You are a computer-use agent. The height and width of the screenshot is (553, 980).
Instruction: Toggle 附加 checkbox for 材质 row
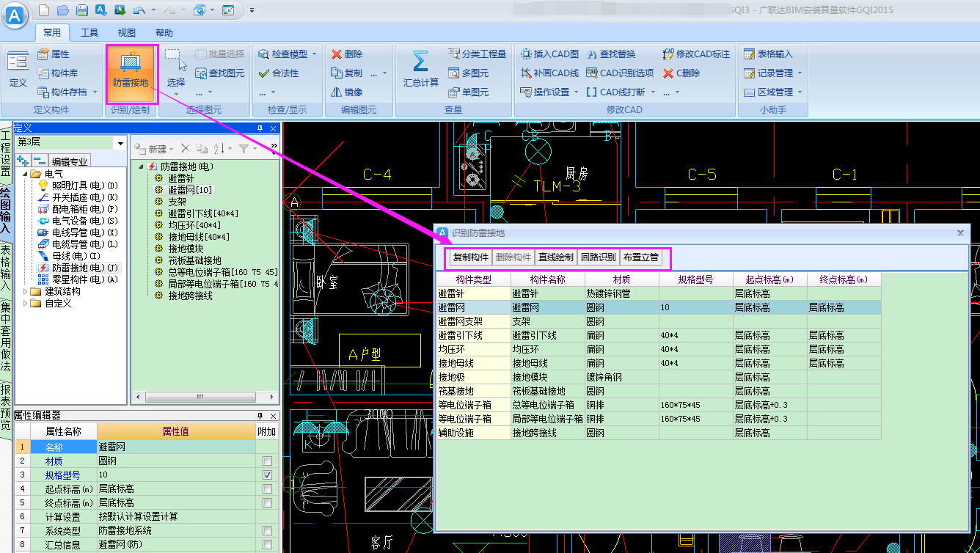coord(267,461)
